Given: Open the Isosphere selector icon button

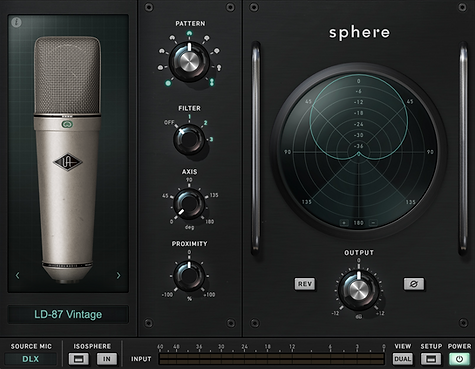Looking at the screenshot, I should (x=79, y=359).
